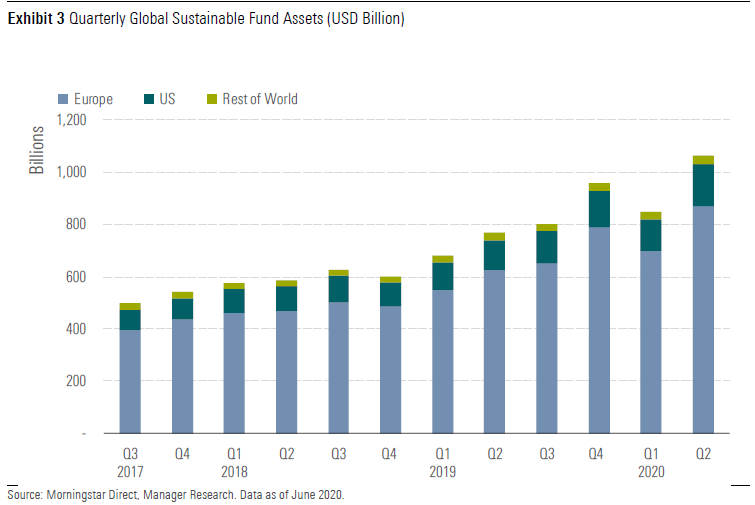Viewport: 755px width, 505px height.
Task: Select the 600 y-axis tick label
Action: [76, 277]
